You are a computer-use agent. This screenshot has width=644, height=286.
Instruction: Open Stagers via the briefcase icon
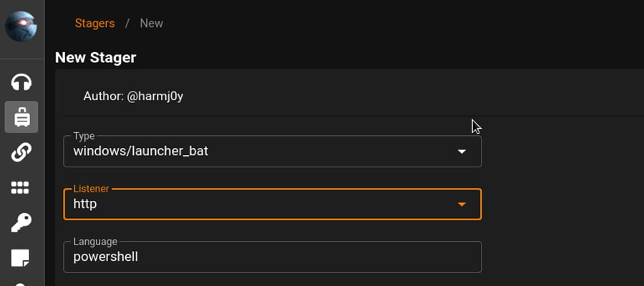click(x=21, y=117)
